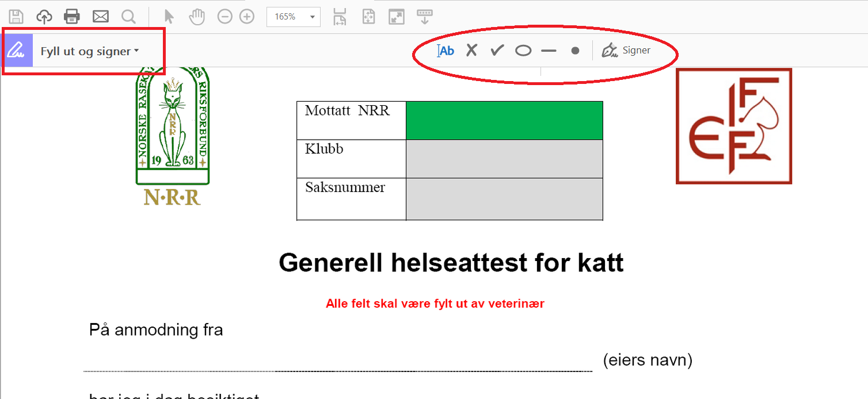The image size is (868, 399).
Task: Zoom out with minus button
Action: coord(224,17)
